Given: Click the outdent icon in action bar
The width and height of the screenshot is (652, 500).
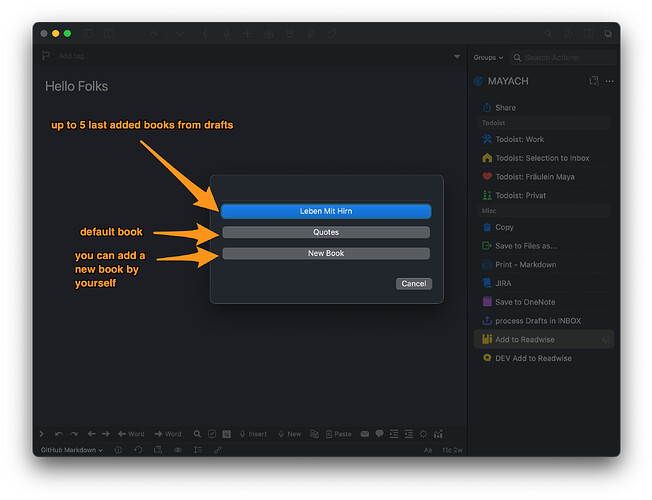Looking at the screenshot, I should coord(409,434).
